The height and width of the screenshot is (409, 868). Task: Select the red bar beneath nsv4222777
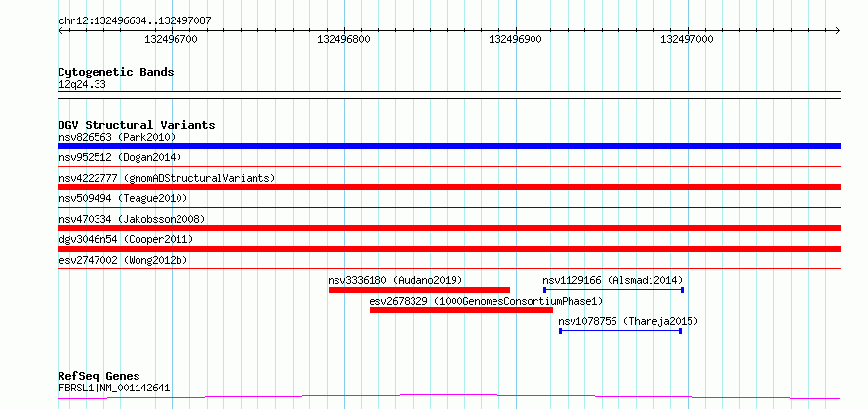coord(449,187)
